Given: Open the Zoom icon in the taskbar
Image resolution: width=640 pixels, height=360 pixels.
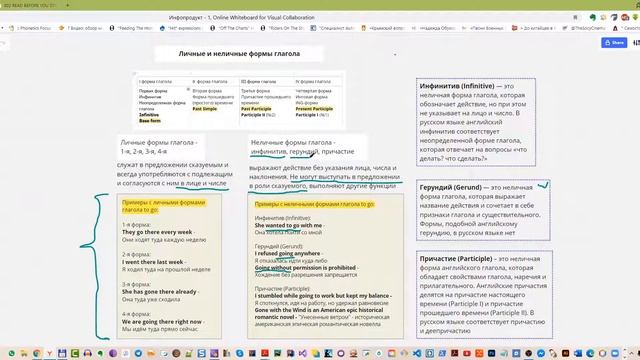Looking at the screenshot, I should pos(615,353).
